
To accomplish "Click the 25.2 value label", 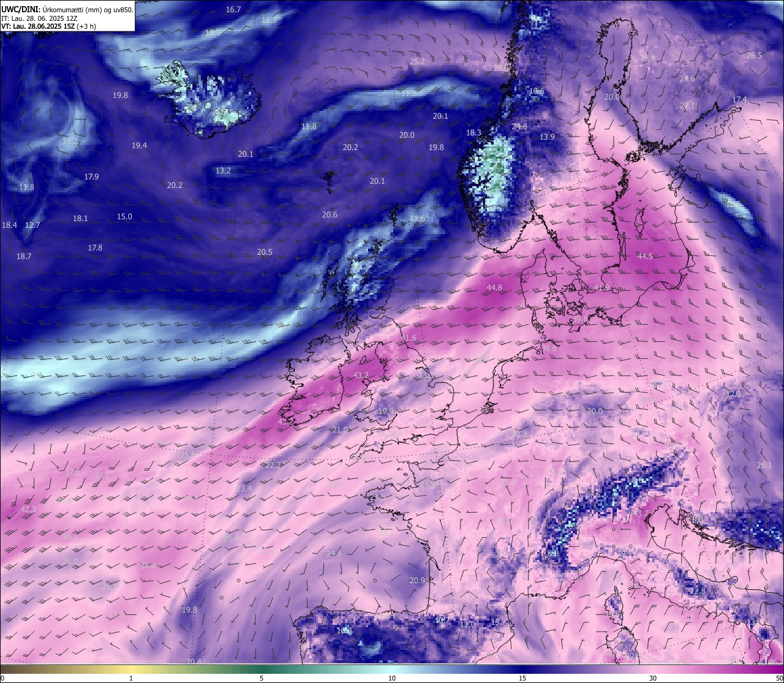I will pyautogui.click(x=417, y=61).
